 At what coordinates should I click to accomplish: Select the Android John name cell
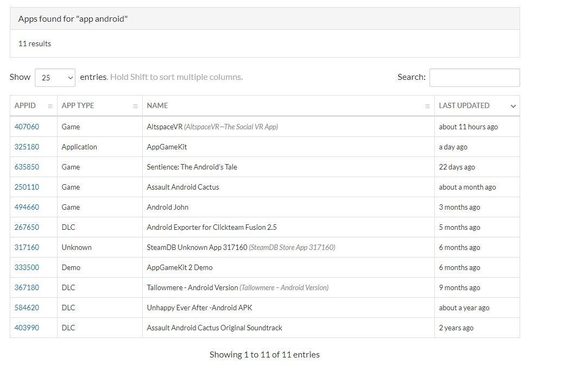click(x=288, y=207)
